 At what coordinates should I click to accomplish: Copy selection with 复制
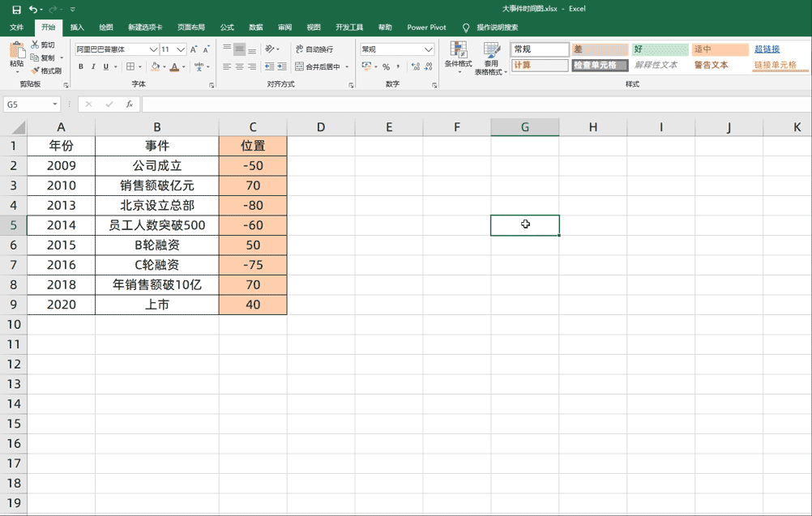point(42,58)
